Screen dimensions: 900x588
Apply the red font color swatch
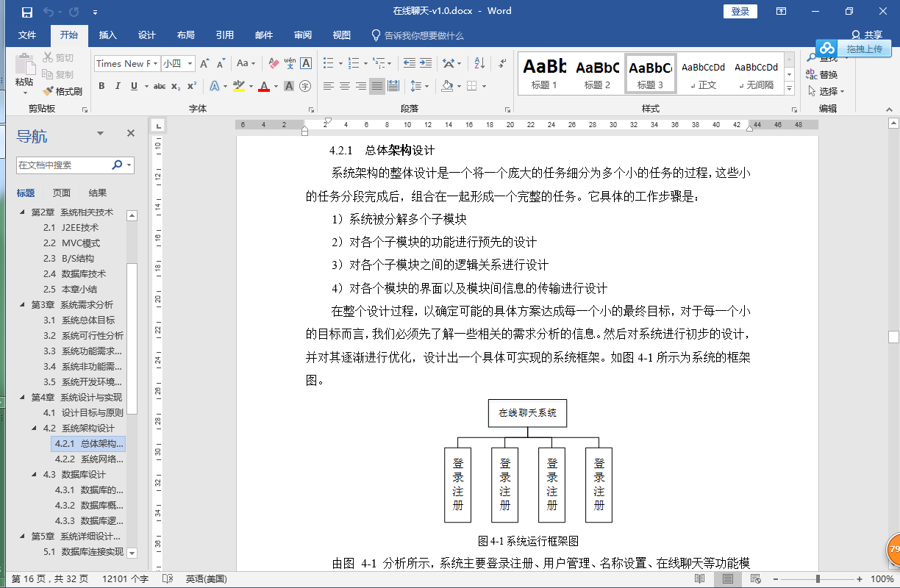tap(265, 87)
